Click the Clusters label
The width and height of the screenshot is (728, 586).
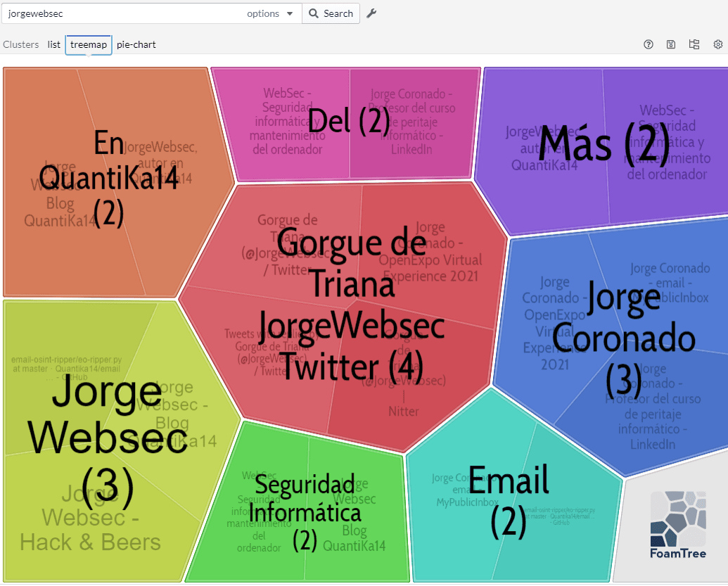20,44
